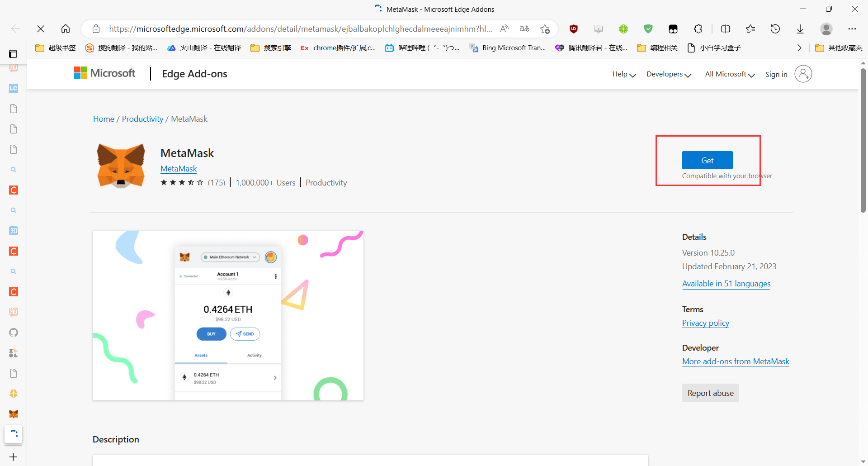Open uBlock Origin extension
The height and width of the screenshot is (466, 868).
pyautogui.click(x=574, y=29)
